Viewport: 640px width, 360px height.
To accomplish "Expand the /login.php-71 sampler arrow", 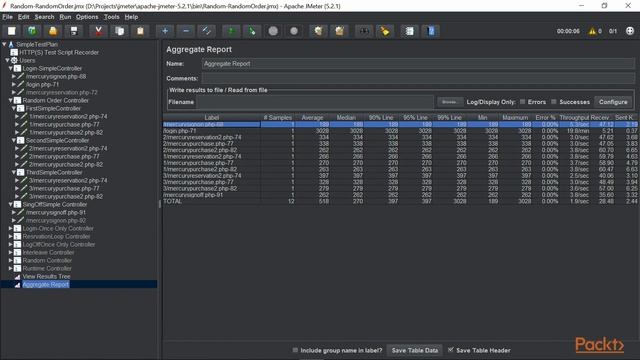I will [14, 84].
